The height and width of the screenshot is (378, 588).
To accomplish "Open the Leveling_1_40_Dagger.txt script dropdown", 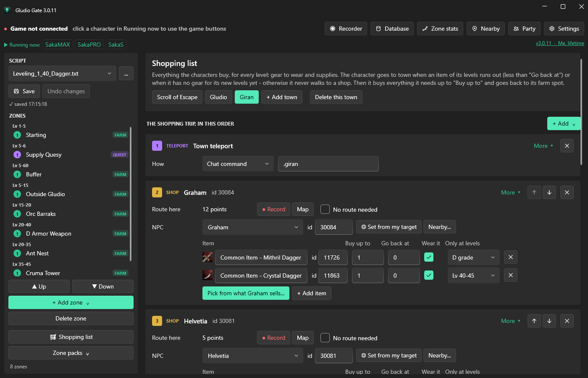I will tap(62, 73).
